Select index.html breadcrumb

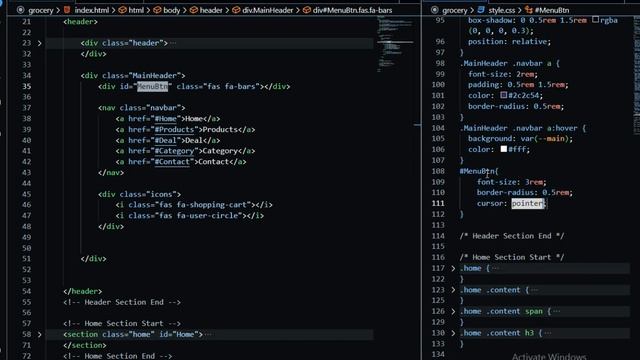pos(91,10)
